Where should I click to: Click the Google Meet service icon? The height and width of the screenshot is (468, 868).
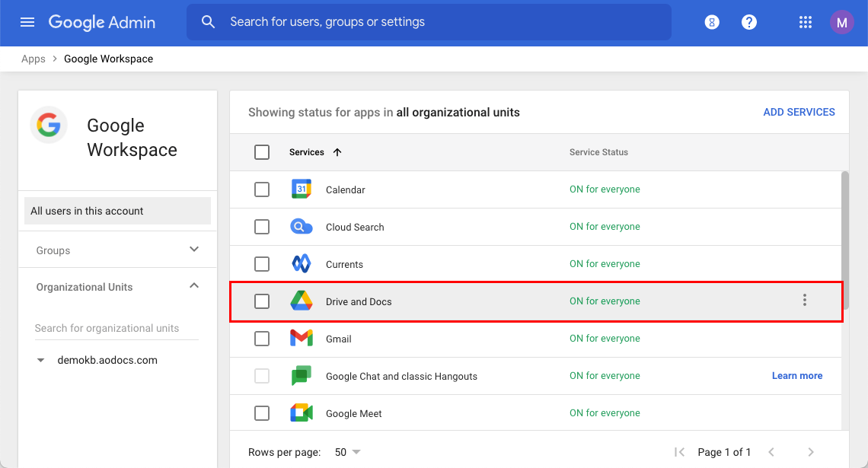point(302,413)
